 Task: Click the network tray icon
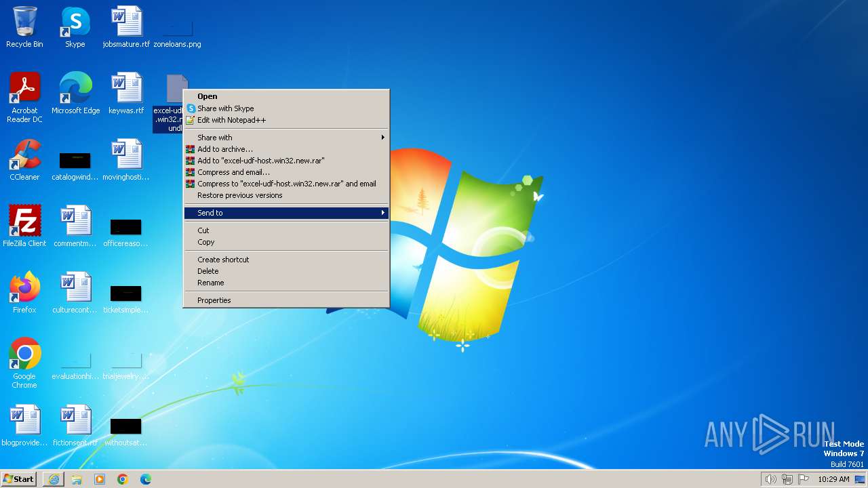pos(787,479)
